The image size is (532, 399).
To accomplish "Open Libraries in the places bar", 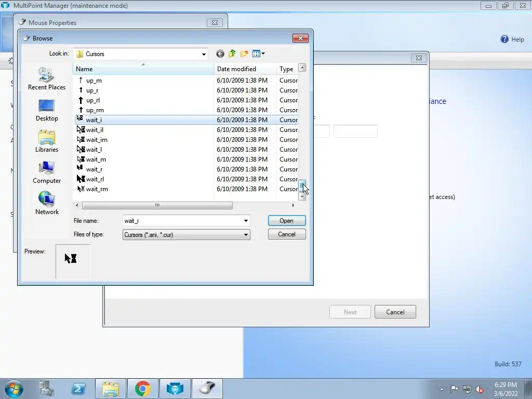I will click(47, 141).
